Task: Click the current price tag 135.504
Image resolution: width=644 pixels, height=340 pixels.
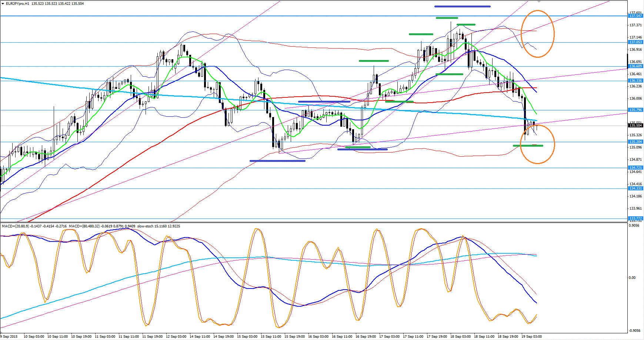Action: [635, 126]
